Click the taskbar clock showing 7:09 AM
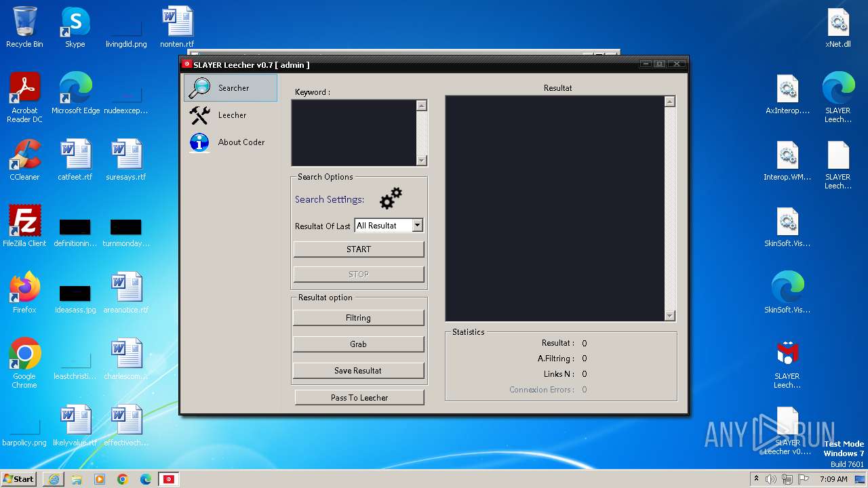868x488 pixels. pos(833,479)
